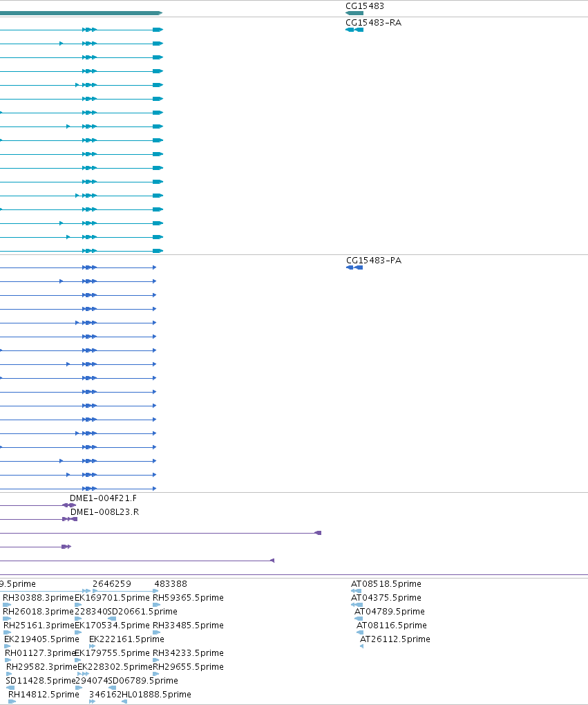
Task: Click the RH59365.5prime label
Action: click(189, 598)
